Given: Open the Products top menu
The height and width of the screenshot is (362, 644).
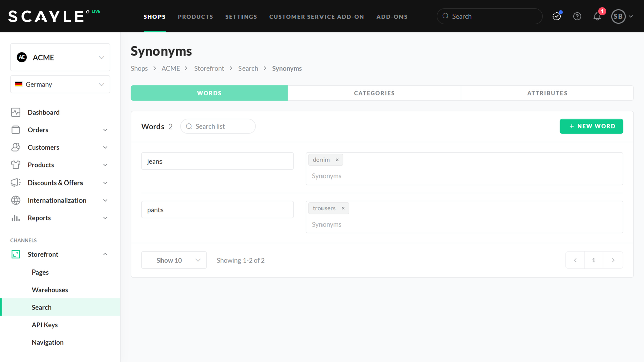Looking at the screenshot, I should (x=195, y=17).
